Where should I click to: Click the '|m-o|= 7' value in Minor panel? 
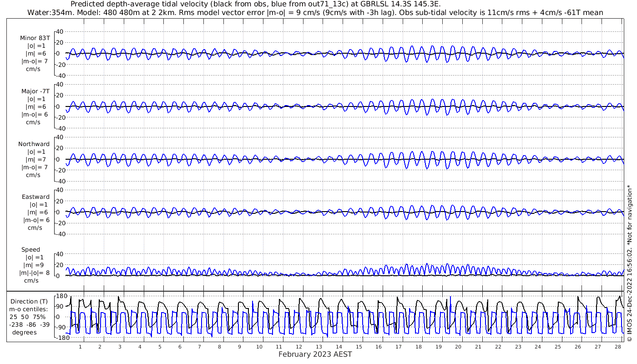coord(35,61)
